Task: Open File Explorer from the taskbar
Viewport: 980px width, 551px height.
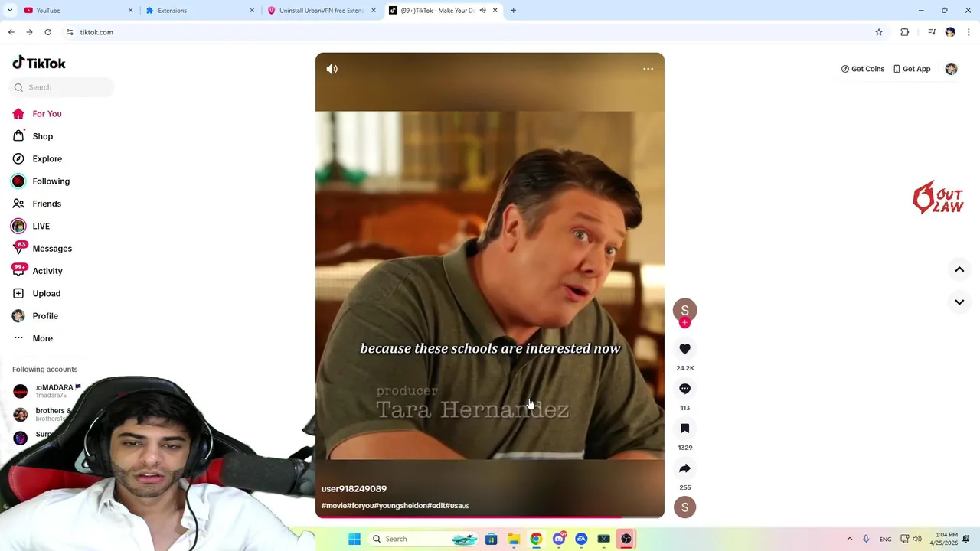Action: [514, 539]
